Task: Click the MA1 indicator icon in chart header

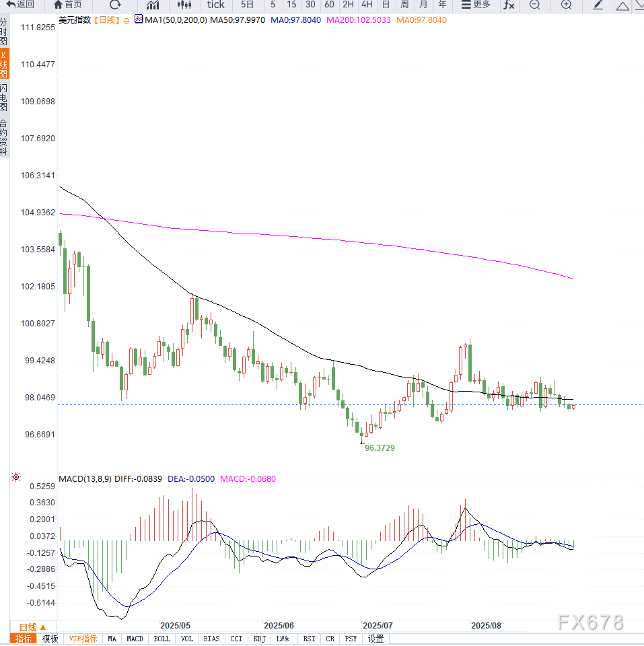Action: coord(139,20)
